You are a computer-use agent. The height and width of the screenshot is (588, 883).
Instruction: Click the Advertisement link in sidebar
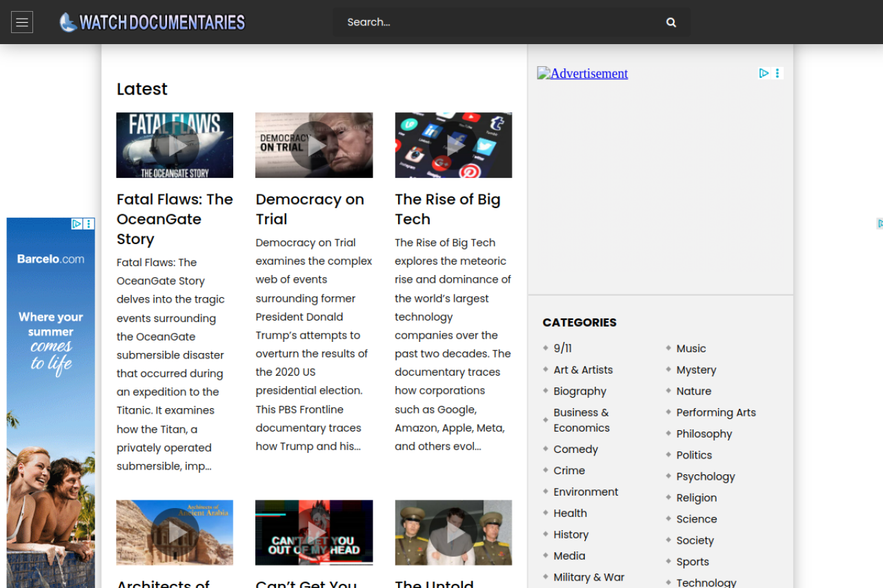(582, 74)
